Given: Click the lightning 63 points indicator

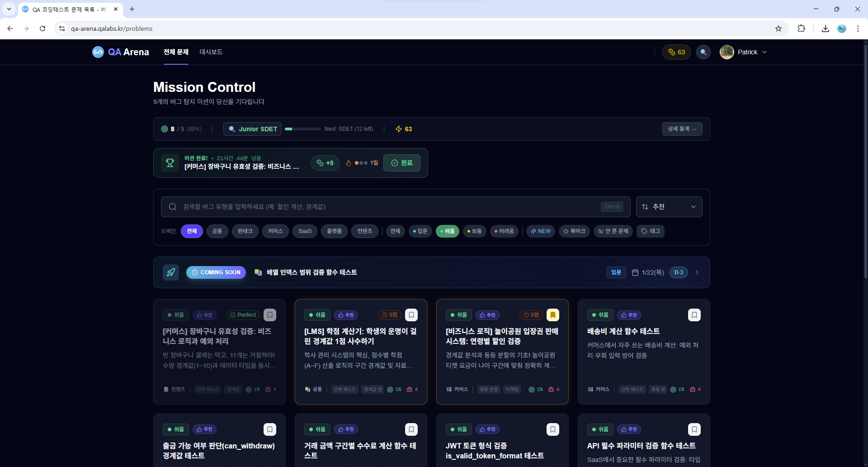Looking at the screenshot, I should [404, 129].
